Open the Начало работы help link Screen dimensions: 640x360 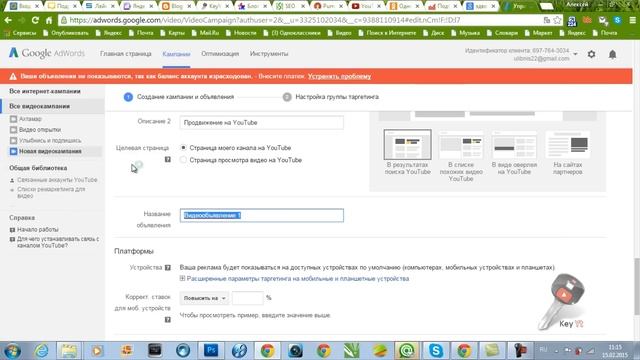tap(38, 230)
